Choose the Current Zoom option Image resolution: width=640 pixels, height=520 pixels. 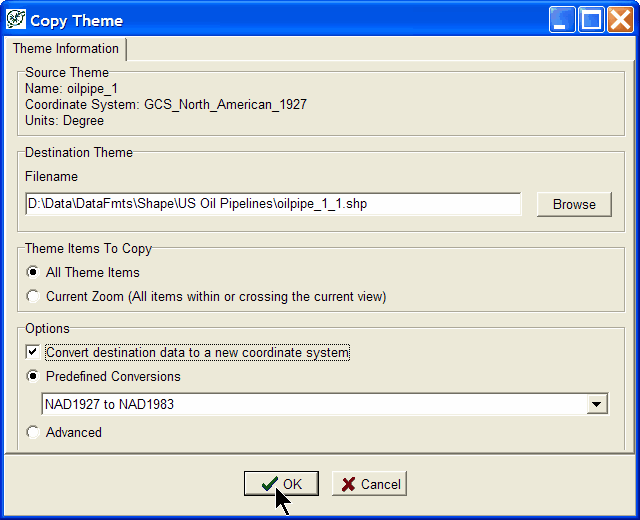[34, 296]
